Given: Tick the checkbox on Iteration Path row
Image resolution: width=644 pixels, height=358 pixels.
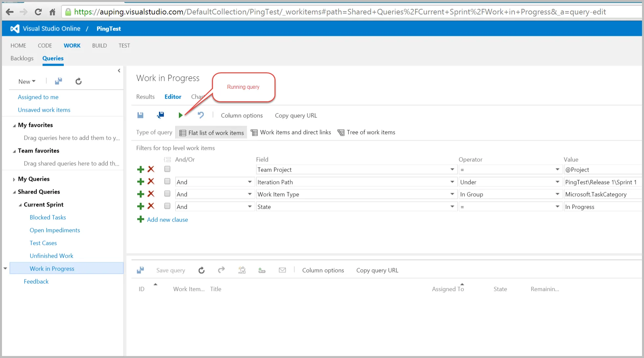Looking at the screenshot, I should [167, 181].
